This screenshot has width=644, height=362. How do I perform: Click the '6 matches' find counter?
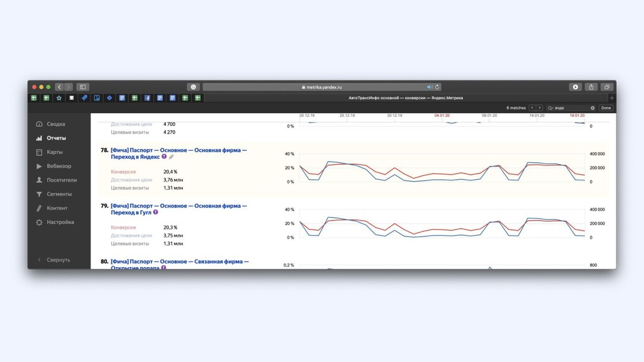pos(516,108)
